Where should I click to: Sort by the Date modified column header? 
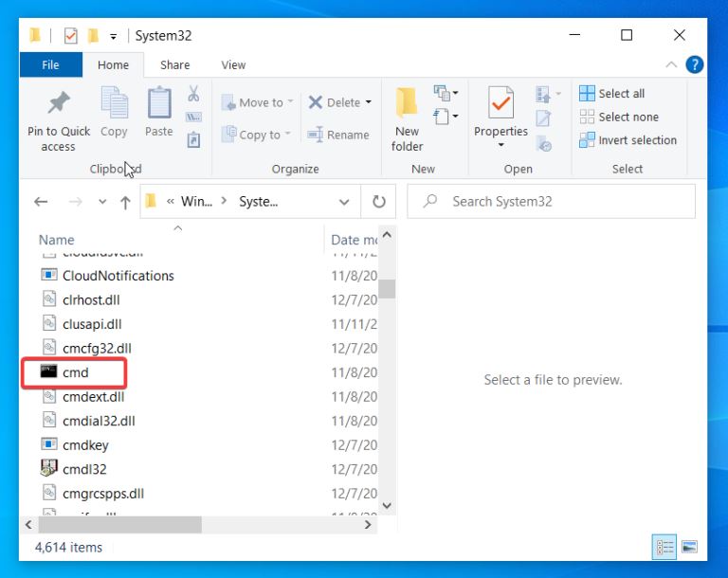click(x=354, y=240)
